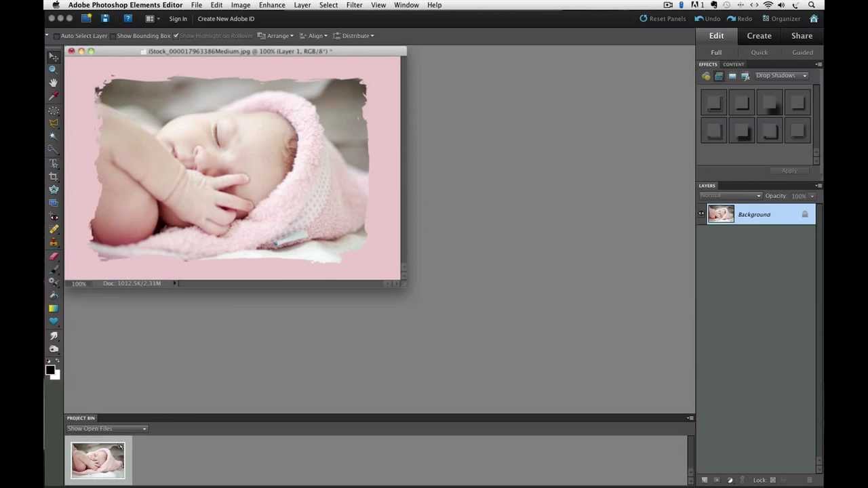Select the Brush tool
This screenshot has width=868, height=488.
tap(54, 269)
